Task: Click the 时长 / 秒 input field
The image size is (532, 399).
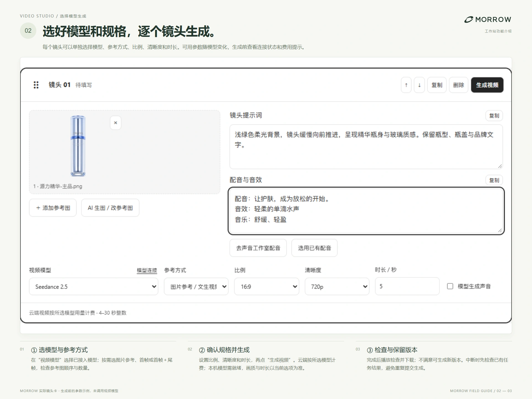Action: point(407,286)
